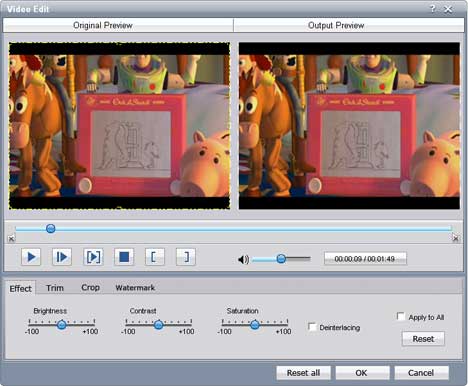The image size is (468, 386).
Task: Set trim end with right bracket button
Action: 186,257
